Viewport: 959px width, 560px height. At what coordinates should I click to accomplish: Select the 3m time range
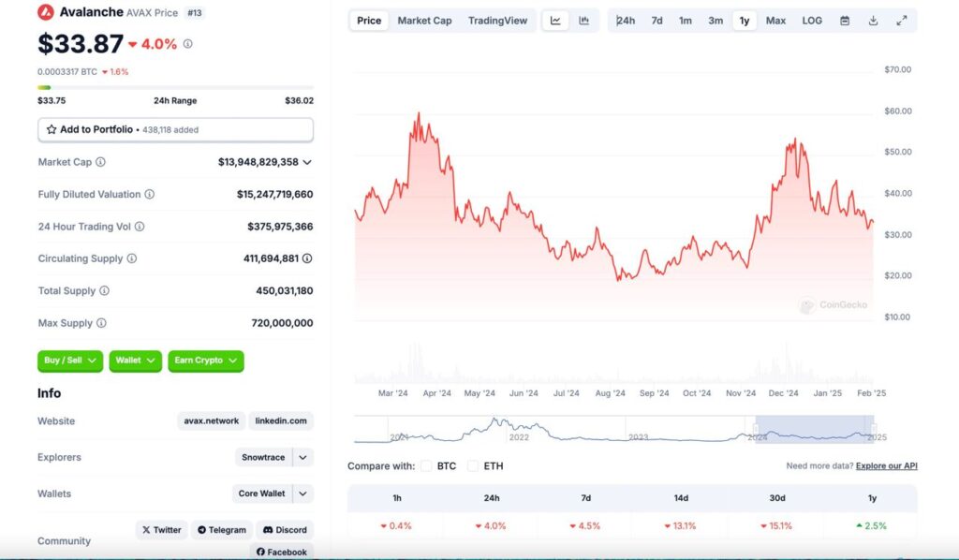pyautogui.click(x=716, y=21)
